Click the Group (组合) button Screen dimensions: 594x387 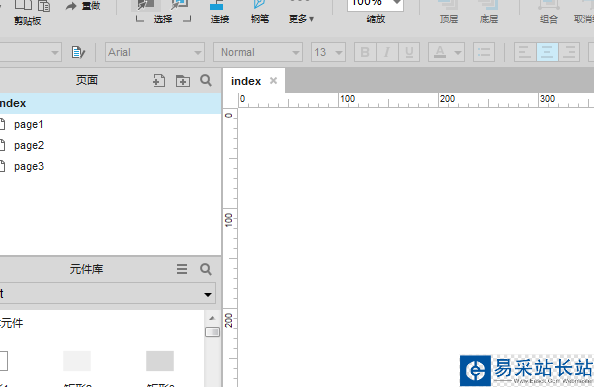click(x=549, y=11)
